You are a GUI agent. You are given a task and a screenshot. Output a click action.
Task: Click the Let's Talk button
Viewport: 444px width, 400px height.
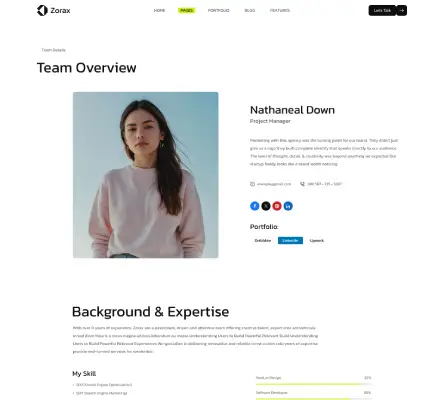click(x=382, y=10)
